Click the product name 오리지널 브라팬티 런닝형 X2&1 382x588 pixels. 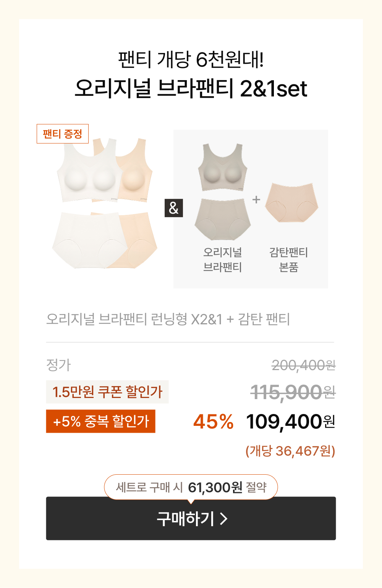[x=134, y=319]
